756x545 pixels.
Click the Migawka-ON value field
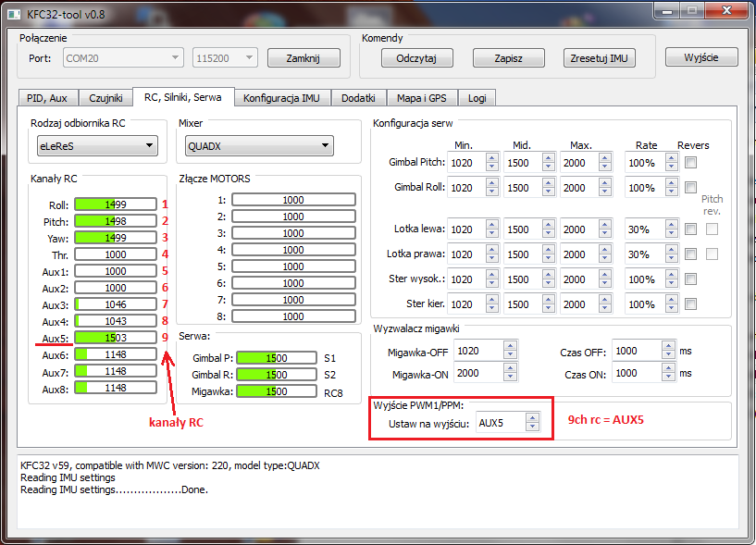click(x=478, y=374)
